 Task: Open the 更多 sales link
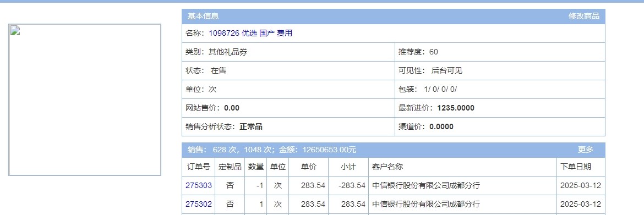[586, 150]
